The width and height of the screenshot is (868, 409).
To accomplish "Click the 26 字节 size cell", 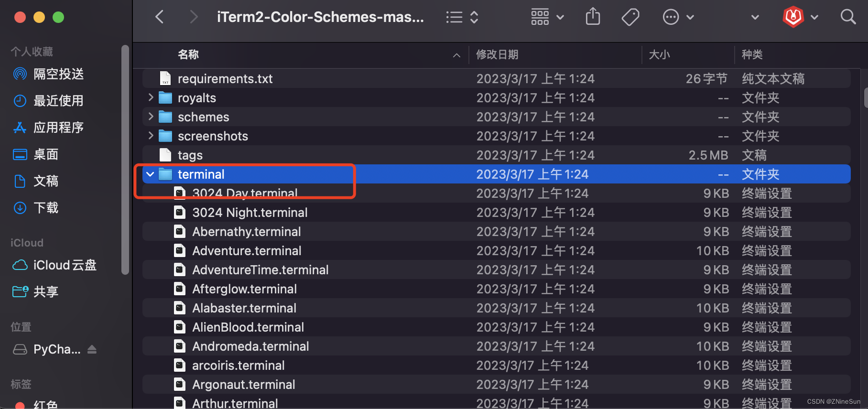I will (x=706, y=78).
